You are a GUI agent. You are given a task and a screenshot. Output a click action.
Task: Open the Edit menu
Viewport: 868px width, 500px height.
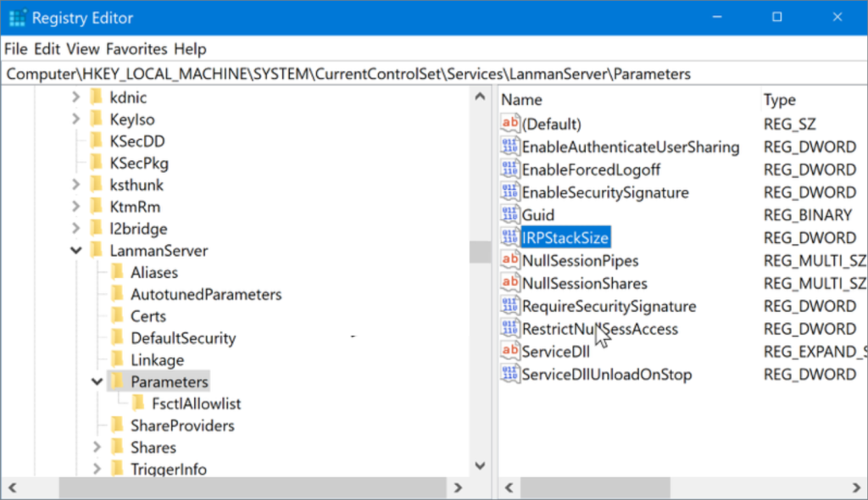click(47, 48)
